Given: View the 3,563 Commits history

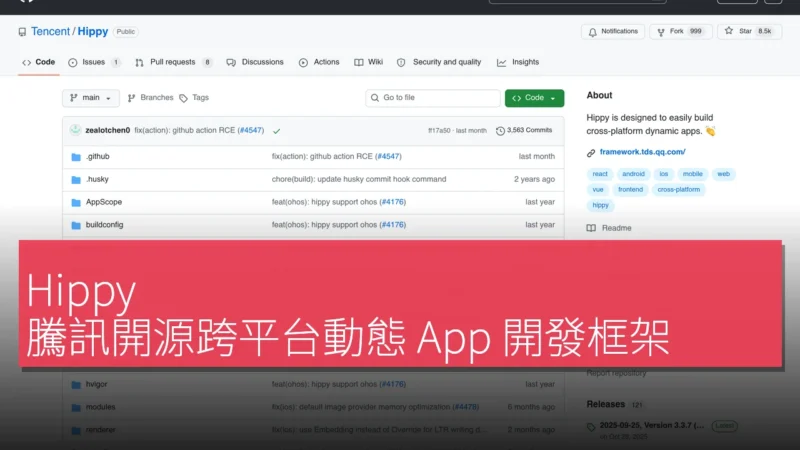Looking at the screenshot, I should tap(524, 131).
